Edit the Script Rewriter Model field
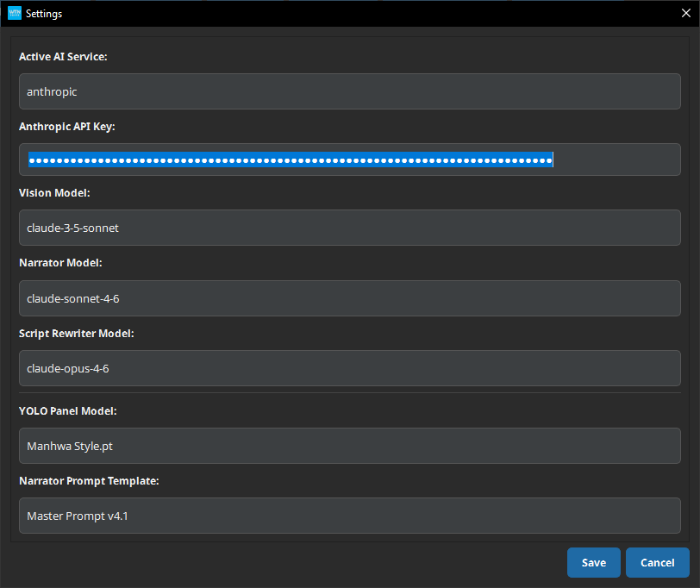This screenshot has width=700, height=588. pyautogui.click(x=349, y=368)
